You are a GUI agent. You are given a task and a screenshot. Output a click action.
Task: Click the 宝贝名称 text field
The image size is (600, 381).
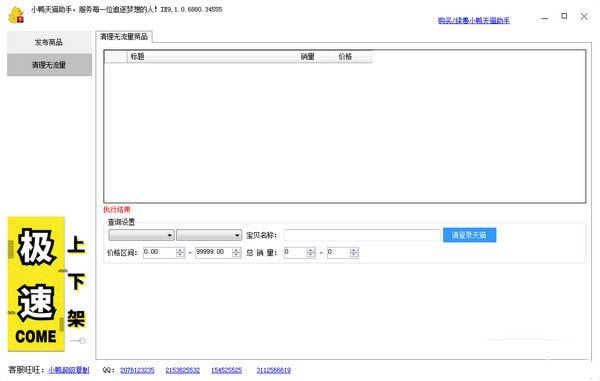pyautogui.click(x=362, y=235)
